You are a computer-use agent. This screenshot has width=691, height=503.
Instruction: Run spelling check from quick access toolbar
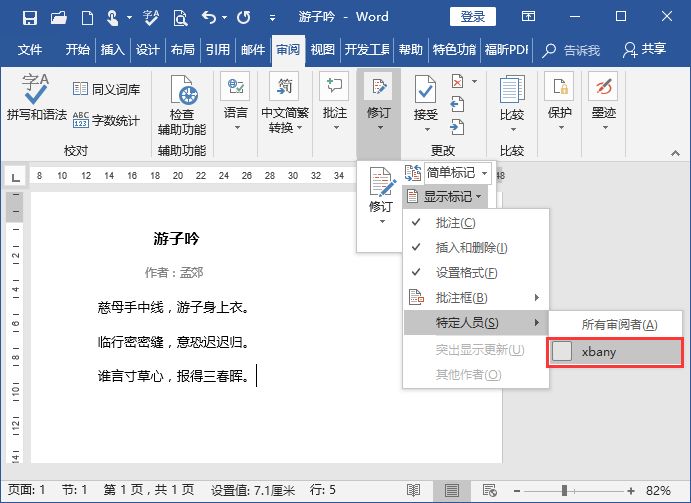151,18
